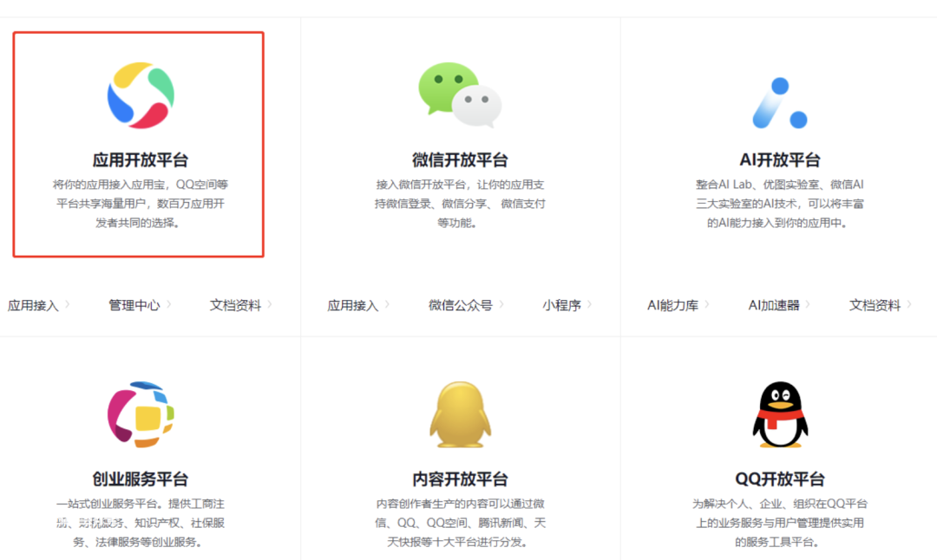The image size is (937, 560).
Task: Open 文档资料 under 应用开放平台
Action: [235, 306]
